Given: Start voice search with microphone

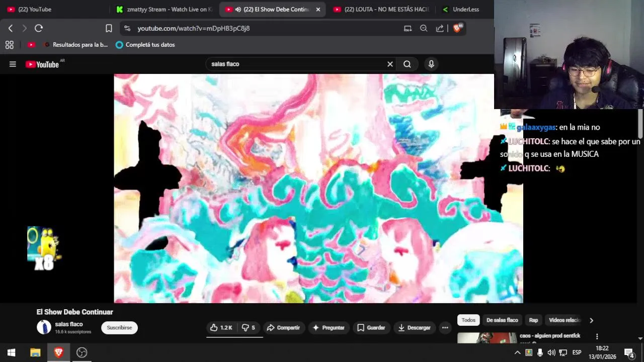Looking at the screenshot, I should [431, 64].
